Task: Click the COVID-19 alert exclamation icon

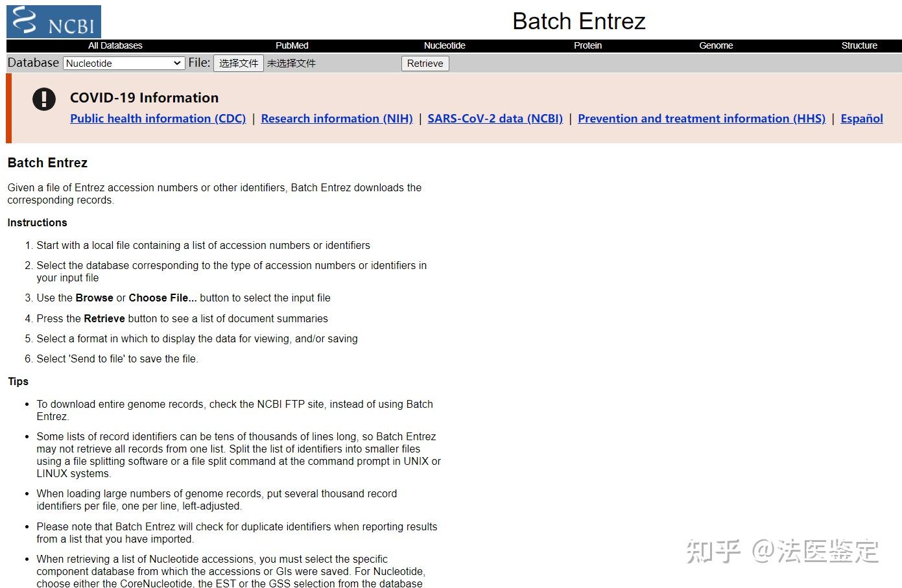Action: coord(43,99)
